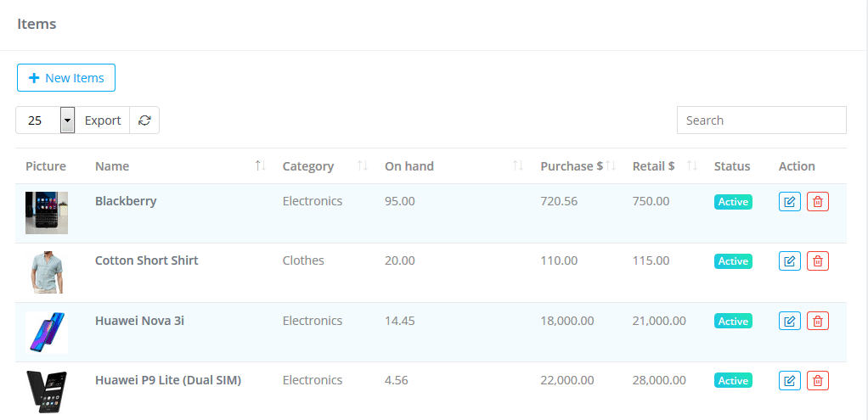Viewport: 868px width, 420px height.
Task: Sort by Retail $ column
Action: 691,166
